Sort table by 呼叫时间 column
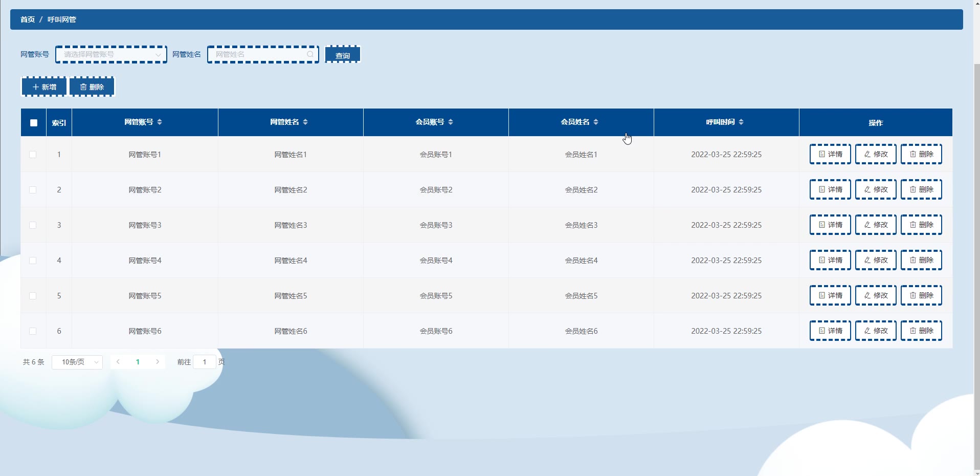Image resolution: width=980 pixels, height=476 pixels. click(741, 122)
